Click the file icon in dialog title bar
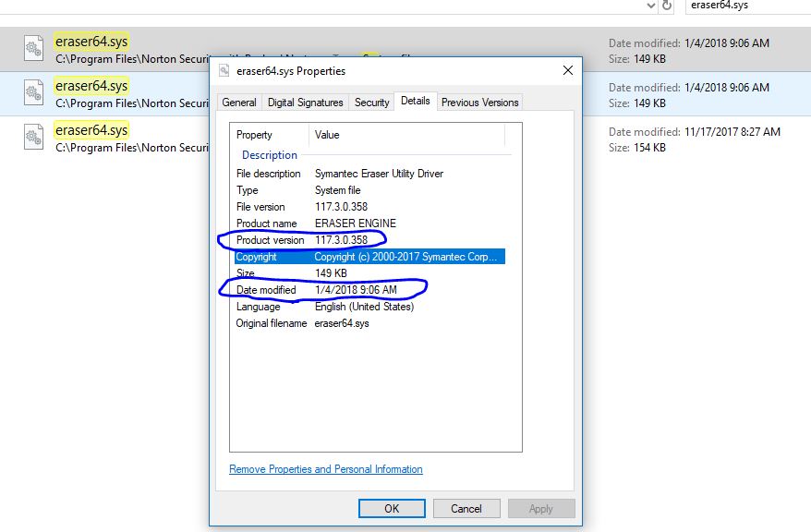The height and width of the screenshot is (532, 811). 224,70
